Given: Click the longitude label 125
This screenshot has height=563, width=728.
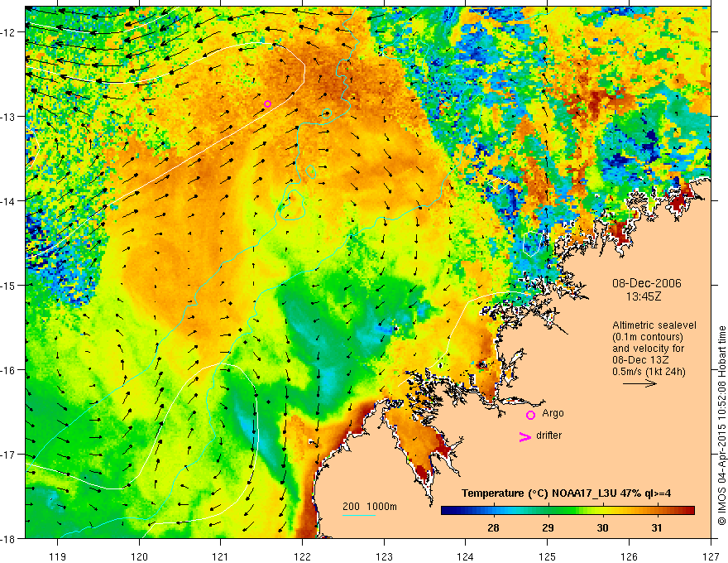Looking at the screenshot, I should tap(548, 556).
